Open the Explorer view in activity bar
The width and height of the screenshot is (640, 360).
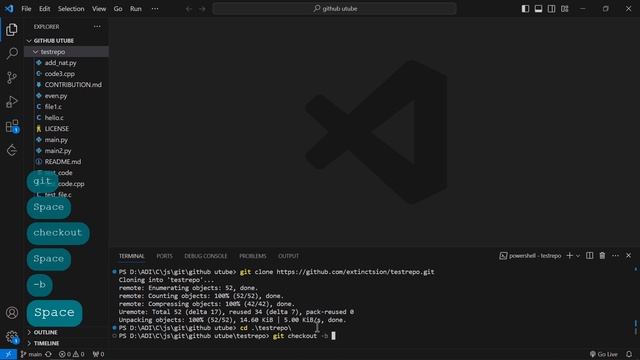(x=12, y=29)
